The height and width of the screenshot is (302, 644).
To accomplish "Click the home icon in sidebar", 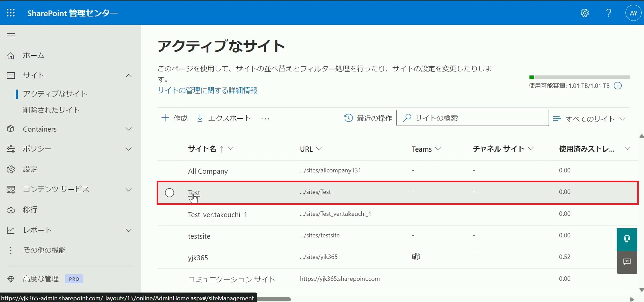I will [11, 56].
